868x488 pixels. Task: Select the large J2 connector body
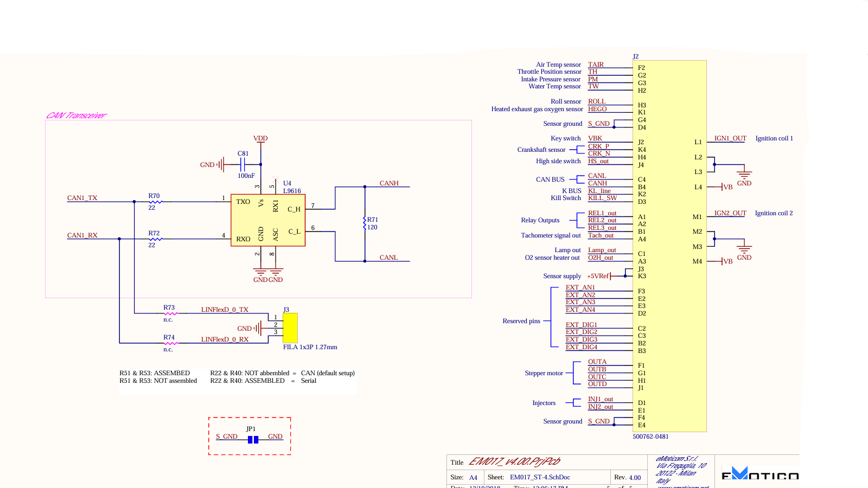(669, 246)
